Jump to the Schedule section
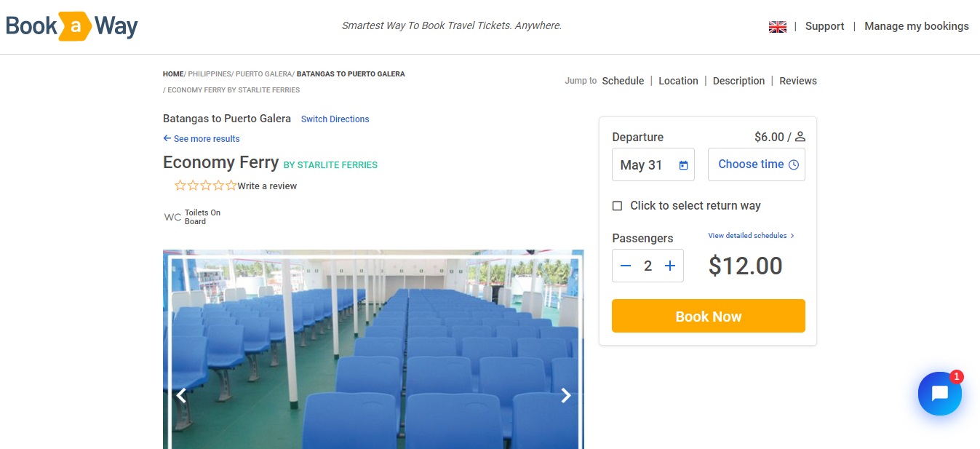Image resolution: width=980 pixels, height=449 pixels. (623, 81)
